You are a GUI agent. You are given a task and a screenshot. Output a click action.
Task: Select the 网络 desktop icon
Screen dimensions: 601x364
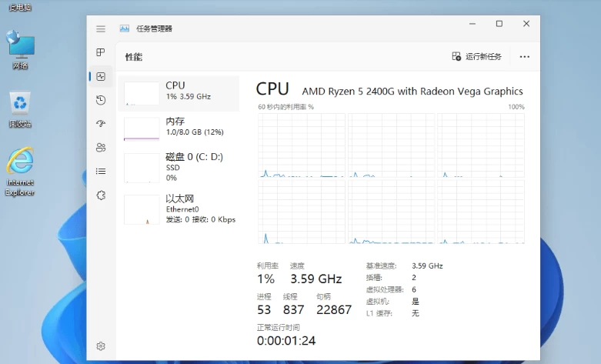21,49
